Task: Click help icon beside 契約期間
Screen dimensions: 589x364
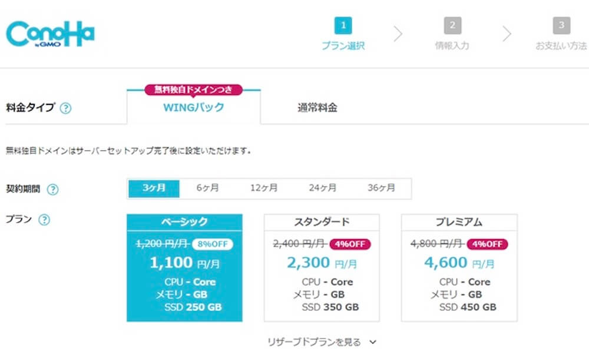Action: coord(53,190)
